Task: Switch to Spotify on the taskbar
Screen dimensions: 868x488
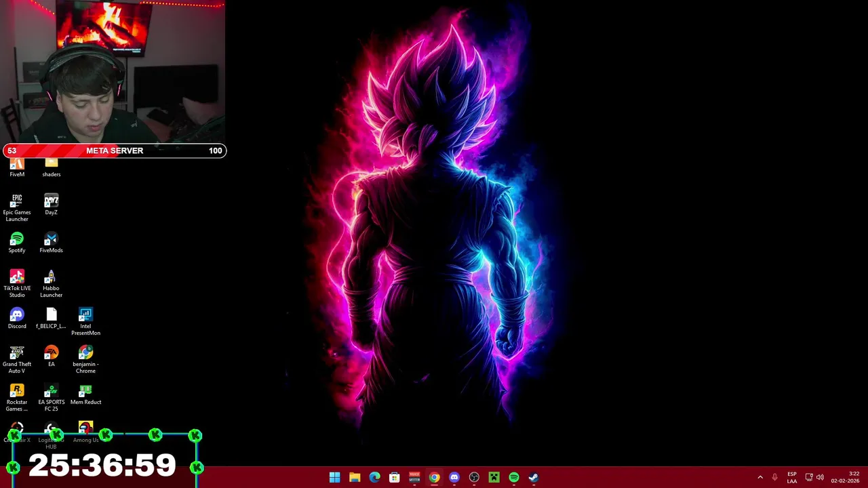Action: pyautogui.click(x=514, y=477)
